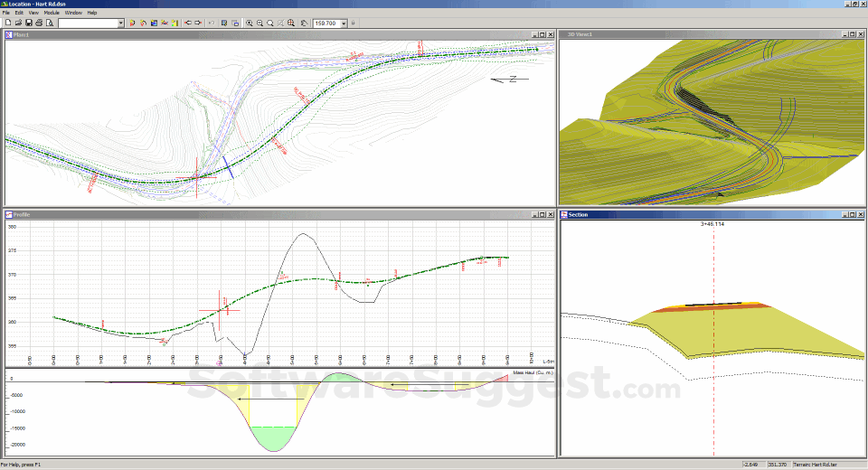Open the Help menu
The image size is (868, 470).
point(92,13)
